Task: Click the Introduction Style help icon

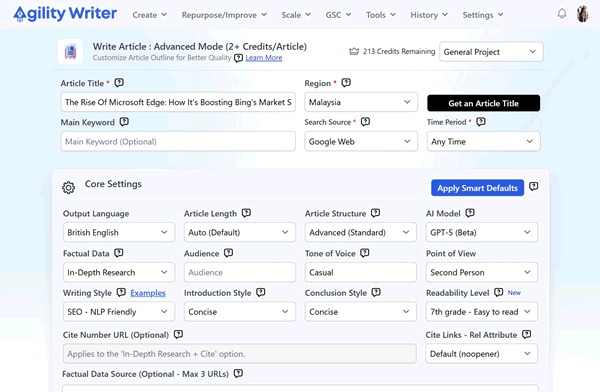Action: point(261,292)
